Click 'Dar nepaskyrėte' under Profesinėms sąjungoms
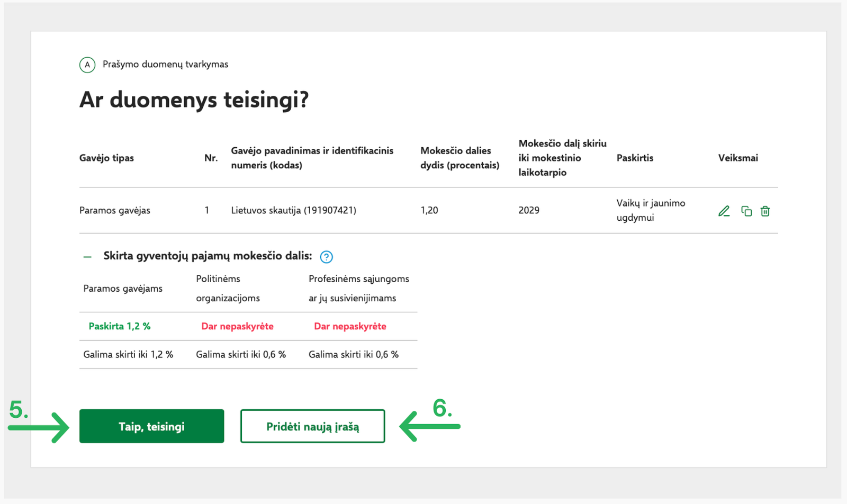 350,326
